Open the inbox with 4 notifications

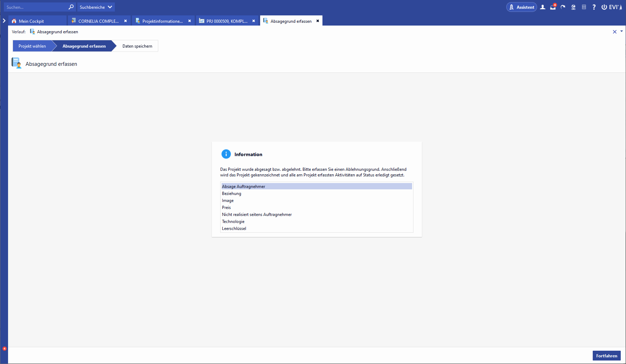(x=553, y=7)
